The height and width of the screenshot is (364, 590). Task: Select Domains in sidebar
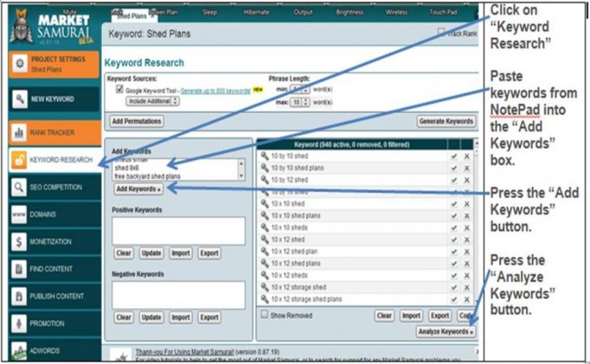(x=55, y=214)
